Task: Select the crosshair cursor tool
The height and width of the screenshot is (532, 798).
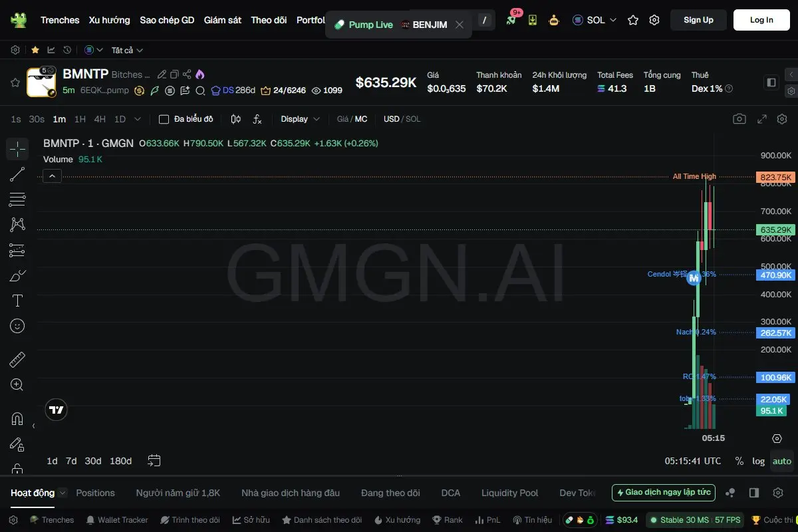Action: 17,149
